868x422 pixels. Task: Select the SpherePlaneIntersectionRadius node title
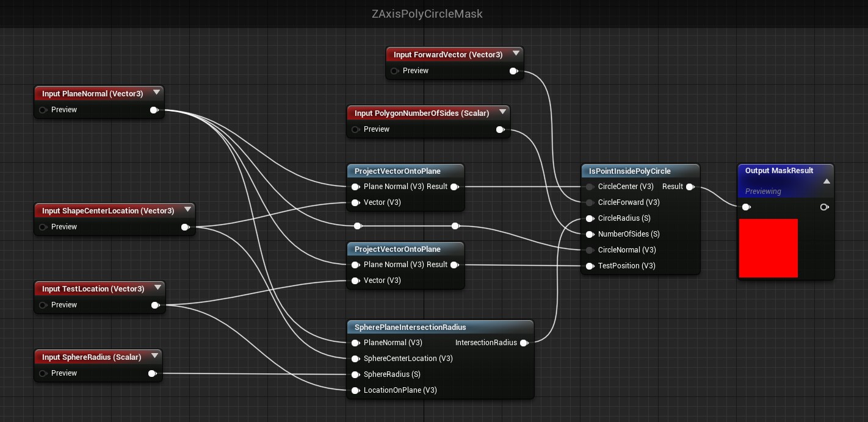tap(410, 327)
